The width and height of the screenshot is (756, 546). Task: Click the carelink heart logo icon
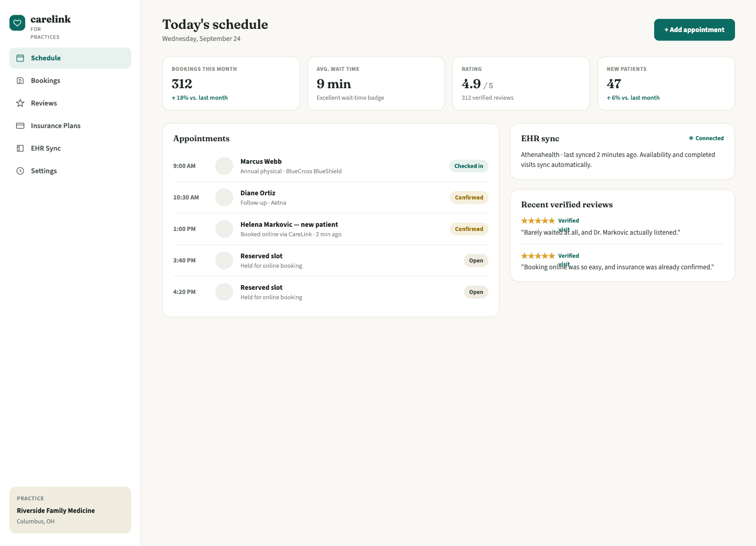pyautogui.click(x=17, y=23)
